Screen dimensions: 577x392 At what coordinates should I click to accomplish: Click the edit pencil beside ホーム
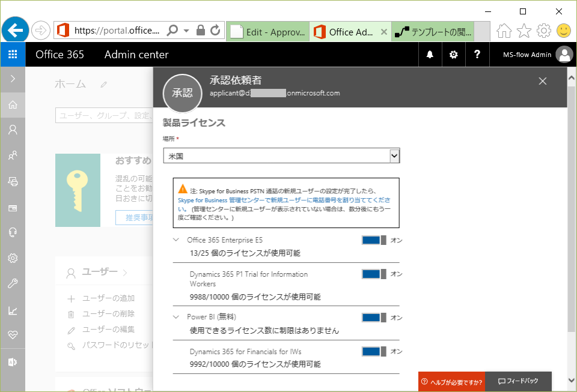pyautogui.click(x=104, y=85)
